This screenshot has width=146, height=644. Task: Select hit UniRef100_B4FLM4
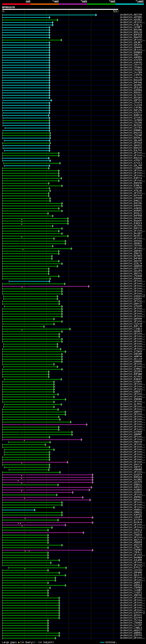pos(131,110)
